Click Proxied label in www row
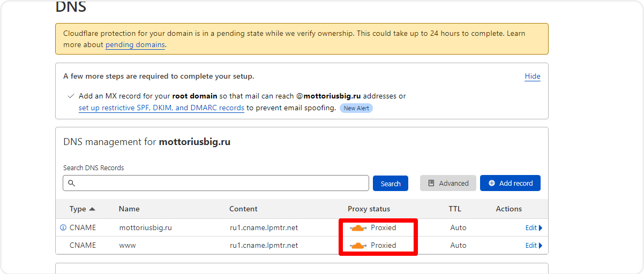644x274 pixels. point(383,245)
